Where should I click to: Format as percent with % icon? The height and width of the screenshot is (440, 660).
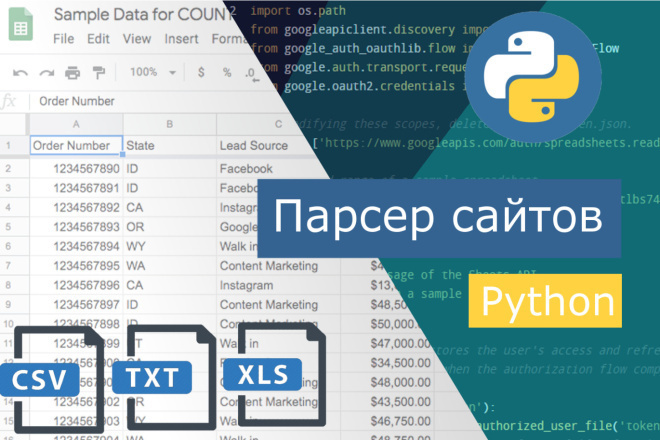coord(227,72)
